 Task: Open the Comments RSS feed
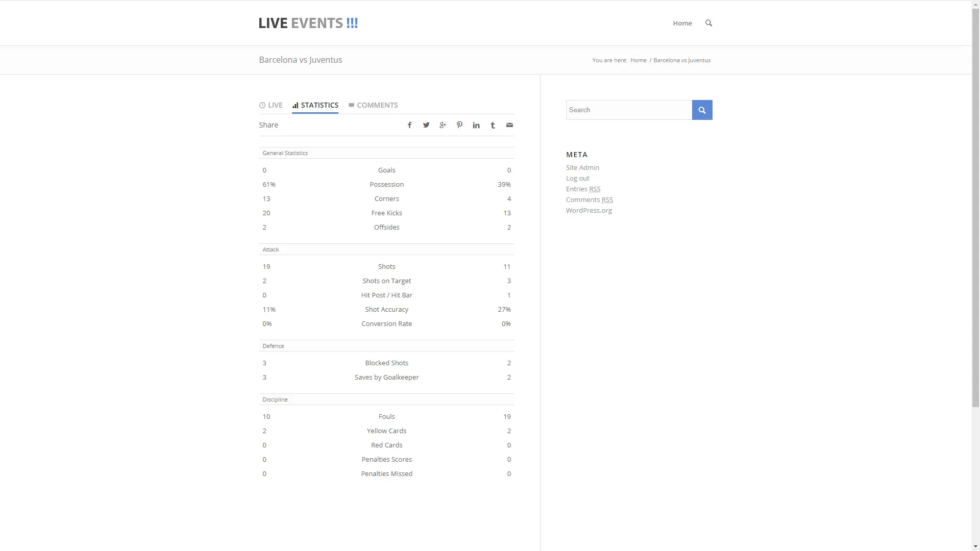click(590, 199)
